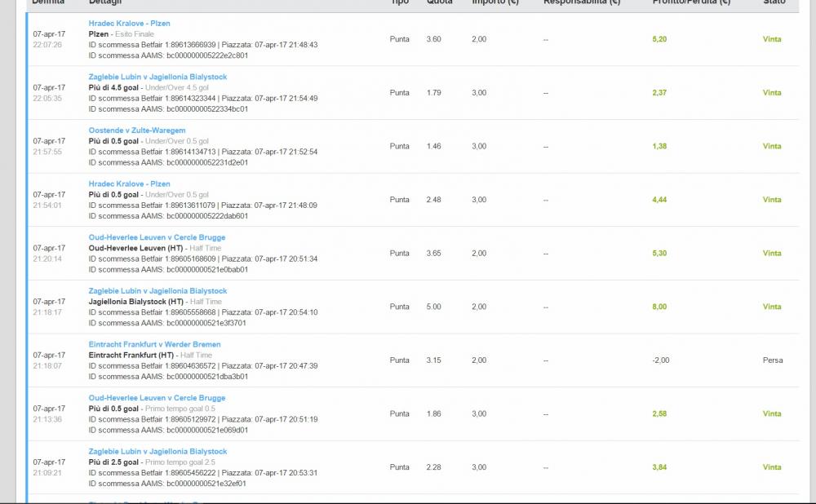The width and height of the screenshot is (816, 504).
Task: Open Oud-Heverlee Leuven v Cercle Brugge link, HT bet
Action: [x=157, y=237]
